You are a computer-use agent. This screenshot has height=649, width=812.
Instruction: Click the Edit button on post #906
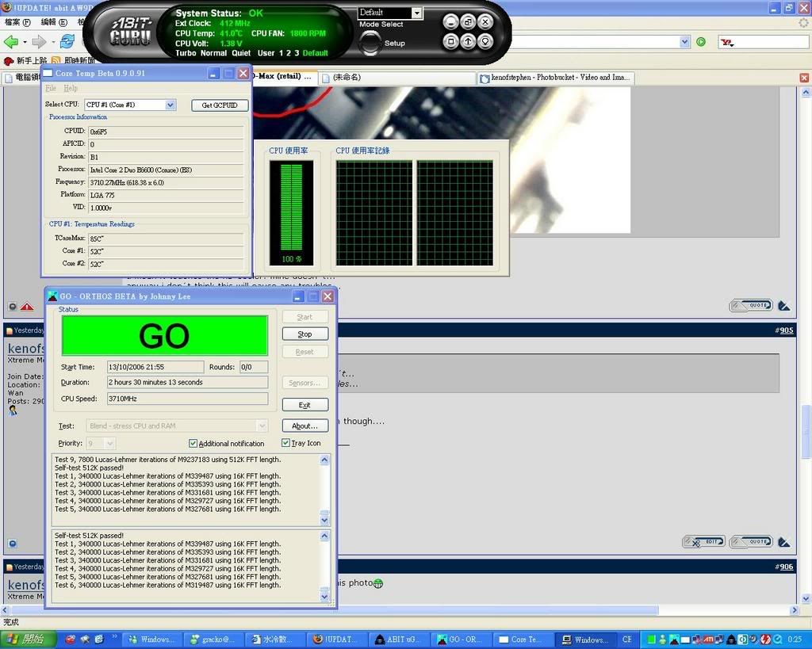pos(704,542)
